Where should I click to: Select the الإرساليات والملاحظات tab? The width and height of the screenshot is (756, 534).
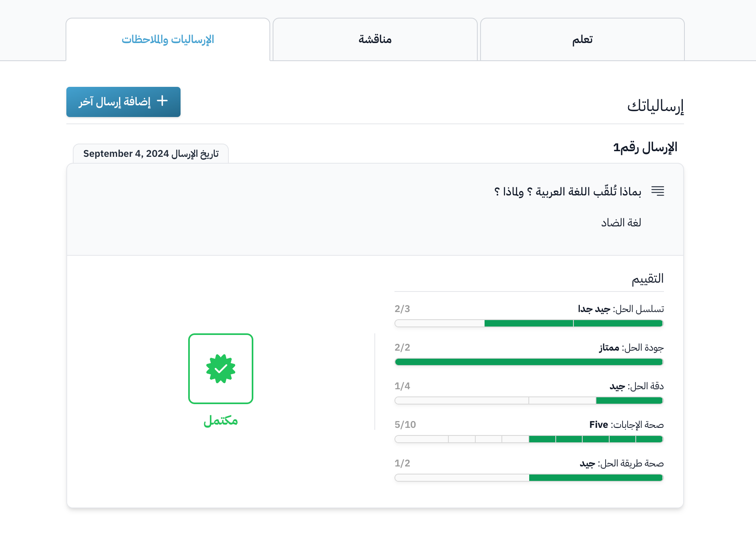[168, 39]
